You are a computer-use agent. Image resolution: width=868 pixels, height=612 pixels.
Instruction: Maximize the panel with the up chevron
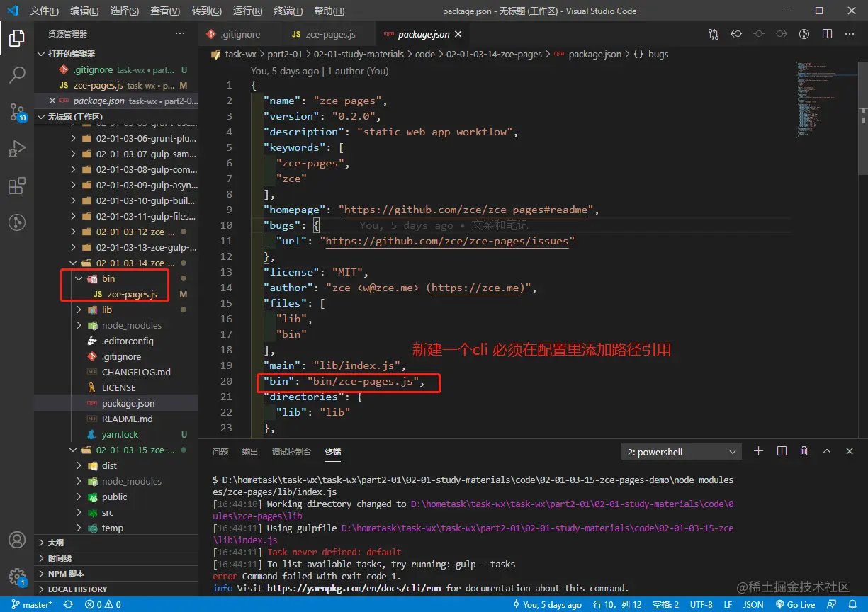(826, 451)
